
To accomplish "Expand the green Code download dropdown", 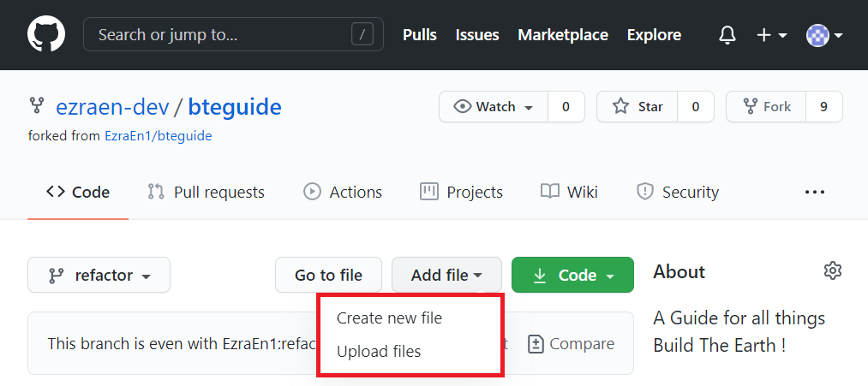I will click(572, 275).
